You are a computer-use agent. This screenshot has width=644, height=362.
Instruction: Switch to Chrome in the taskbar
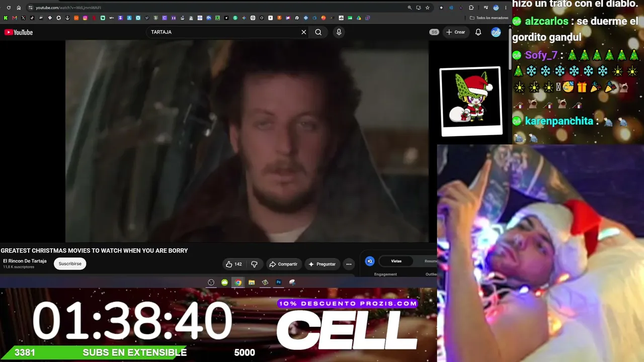(238, 283)
